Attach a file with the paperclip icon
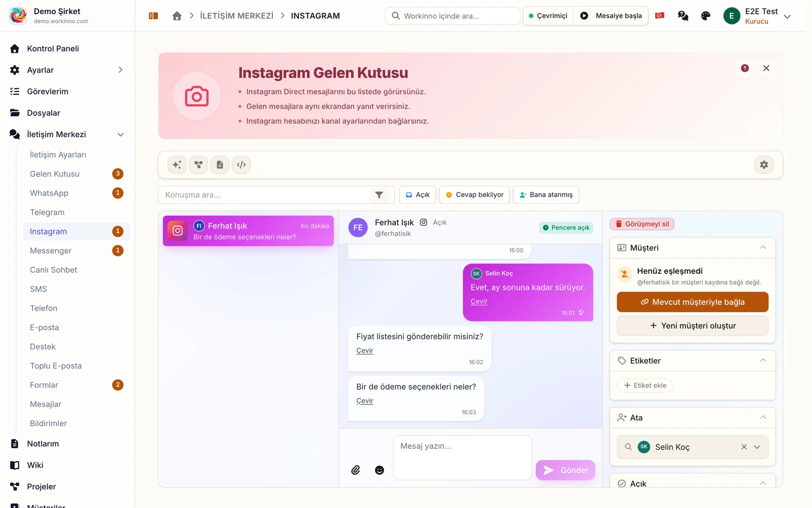Image resolution: width=812 pixels, height=508 pixels. (356, 470)
